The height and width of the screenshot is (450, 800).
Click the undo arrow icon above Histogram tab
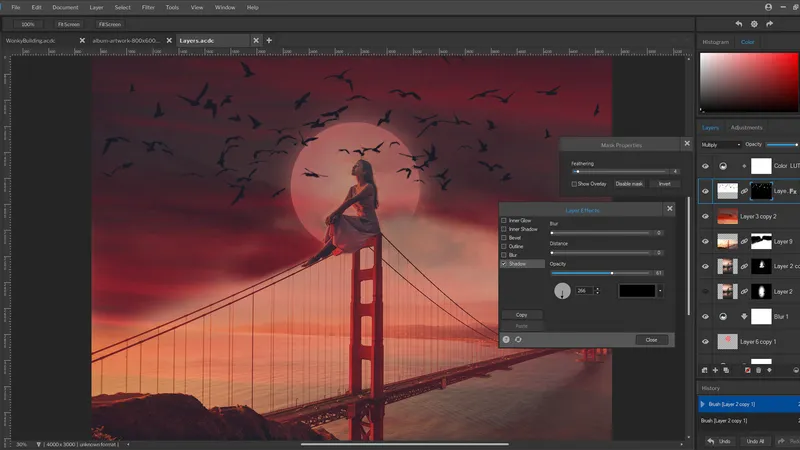pyautogui.click(x=738, y=24)
